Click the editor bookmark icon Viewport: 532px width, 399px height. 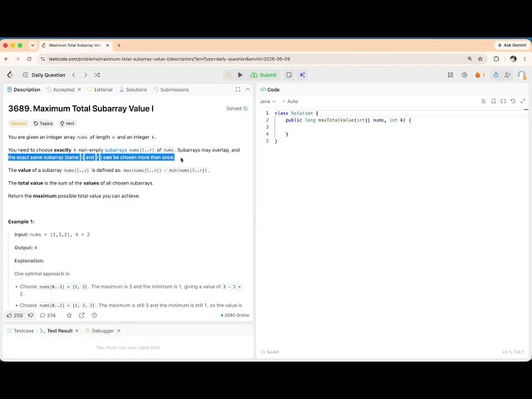[x=493, y=101]
